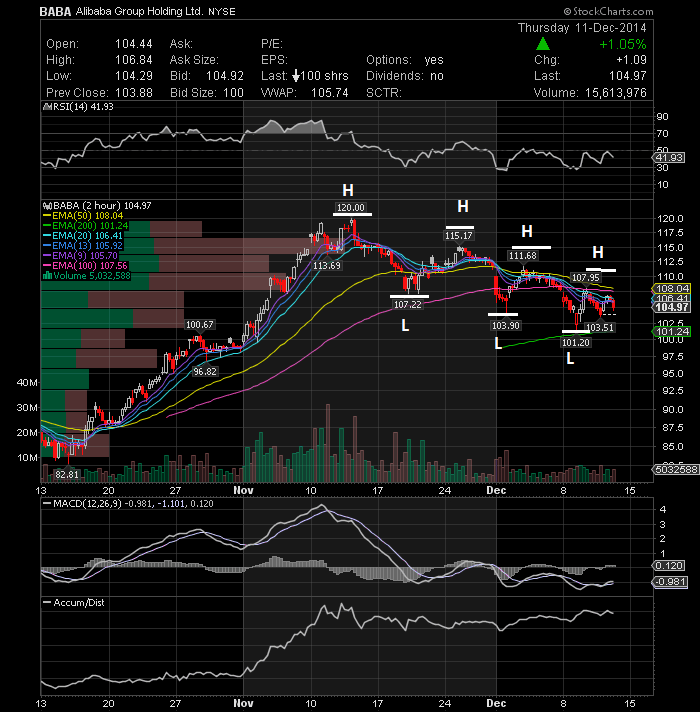700x712 pixels.
Task: Click the small line icon beside RSI(14)
Action: point(47,107)
